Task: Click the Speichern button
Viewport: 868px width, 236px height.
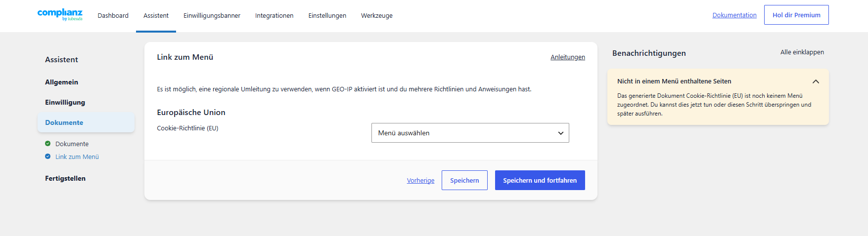Action: 464,180
